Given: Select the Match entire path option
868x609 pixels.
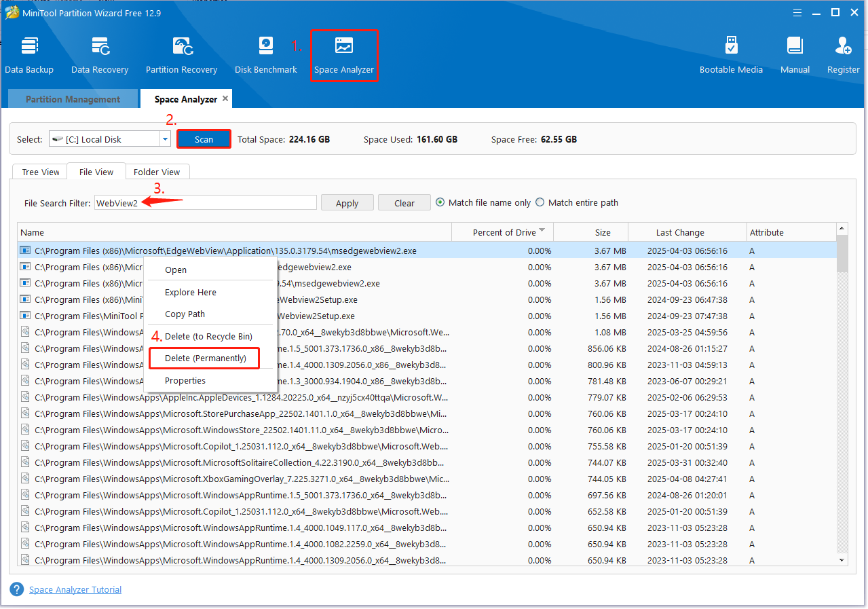Looking at the screenshot, I should tap(540, 202).
